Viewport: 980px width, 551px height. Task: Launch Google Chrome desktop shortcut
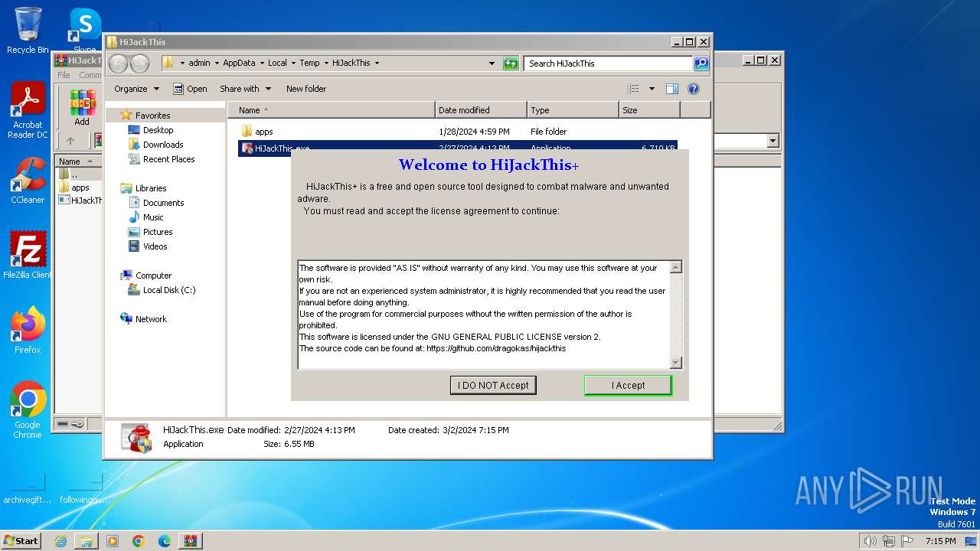28,410
